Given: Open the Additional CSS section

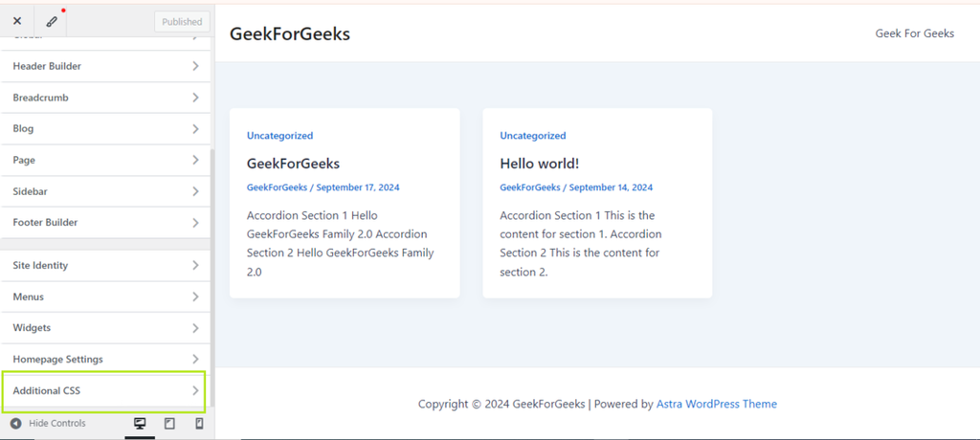Looking at the screenshot, I should point(103,390).
